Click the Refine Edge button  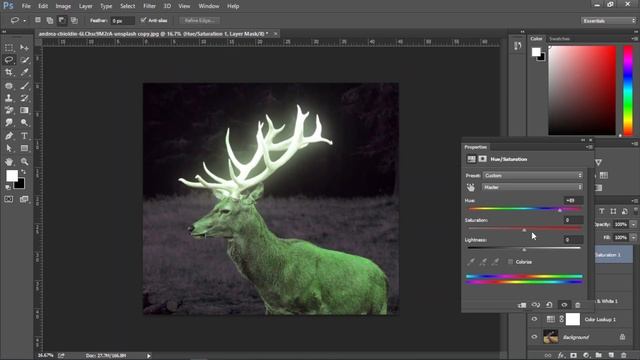(x=200, y=20)
